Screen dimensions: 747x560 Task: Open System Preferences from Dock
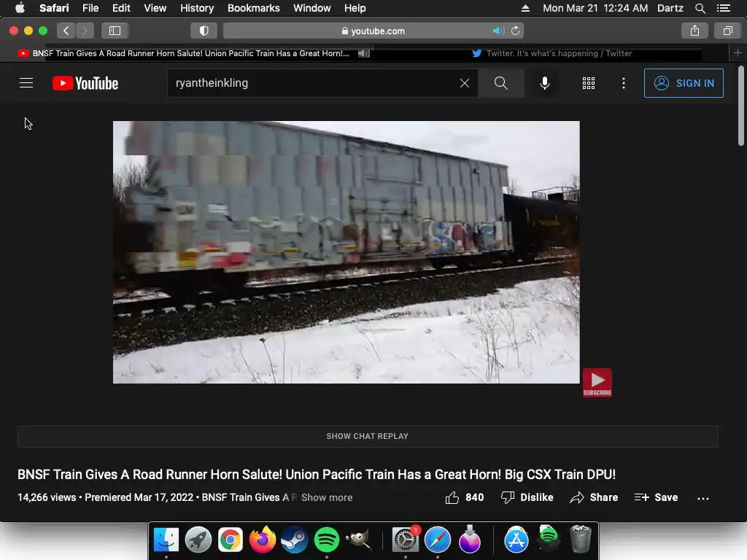click(406, 540)
